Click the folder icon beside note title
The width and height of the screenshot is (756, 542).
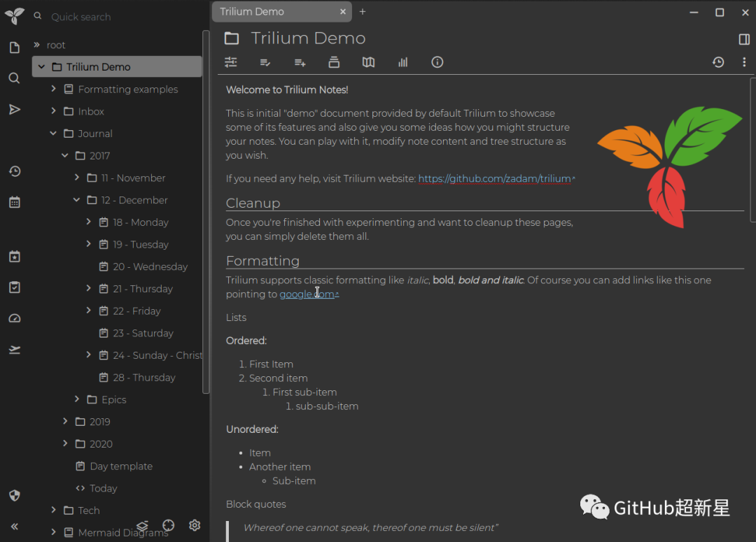[x=232, y=38]
